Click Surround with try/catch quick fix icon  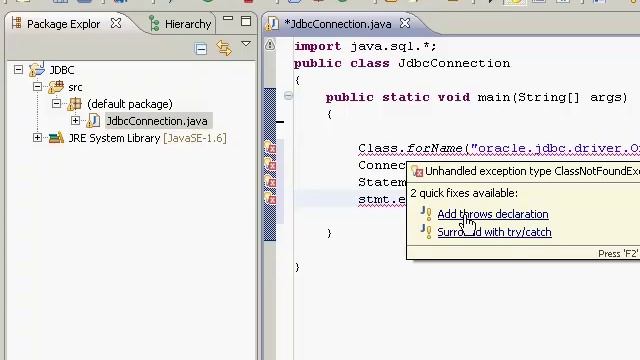point(426,232)
